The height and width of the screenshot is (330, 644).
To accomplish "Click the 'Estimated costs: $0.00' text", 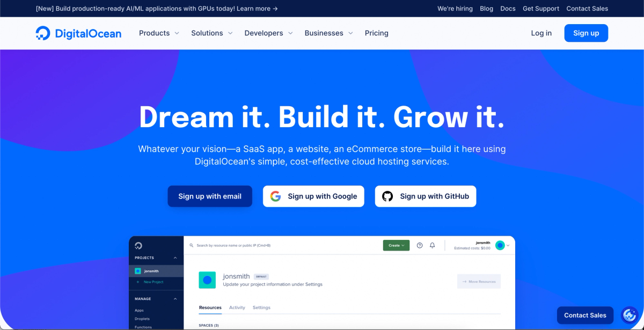I will pos(472,248).
